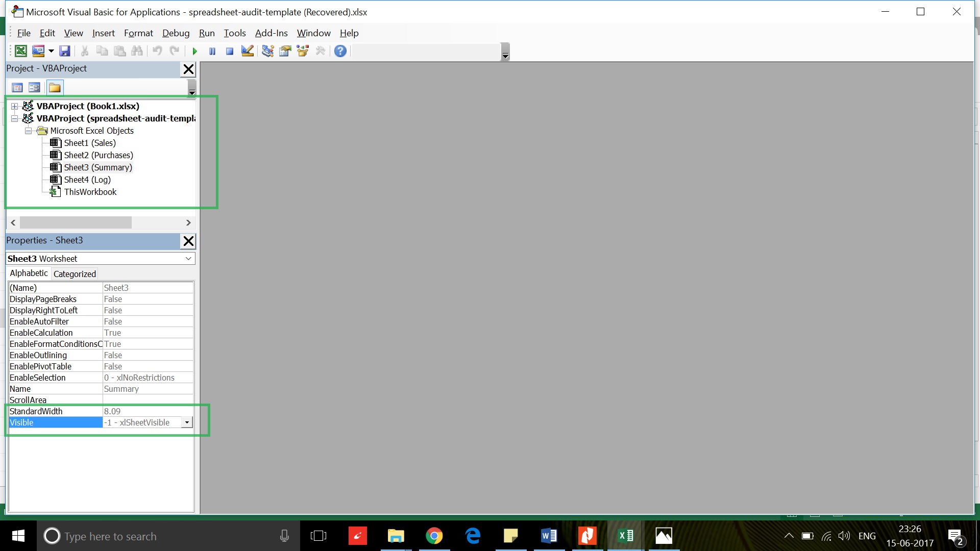Open the Add-Ins menu

tap(271, 33)
